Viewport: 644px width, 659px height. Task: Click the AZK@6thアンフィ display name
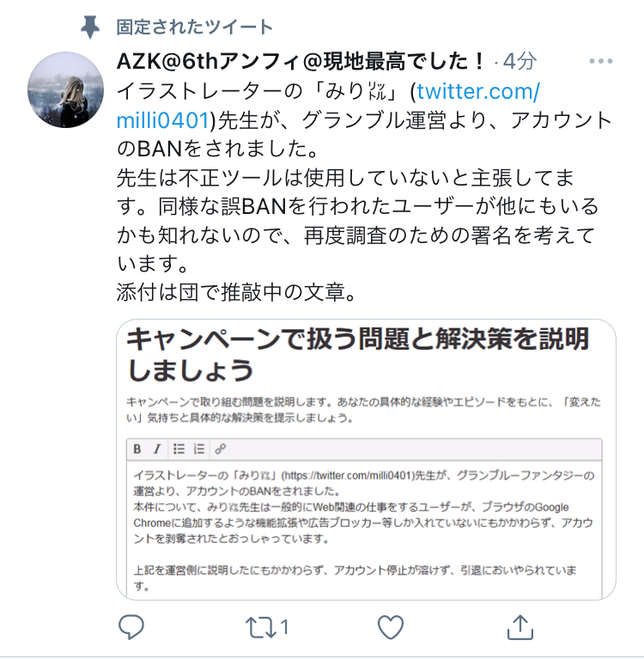(301, 61)
